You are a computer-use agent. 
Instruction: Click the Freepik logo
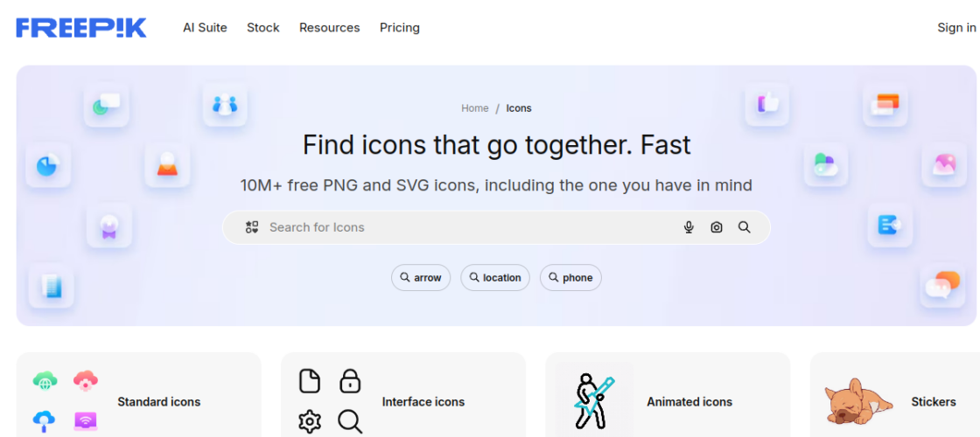pyautogui.click(x=81, y=28)
